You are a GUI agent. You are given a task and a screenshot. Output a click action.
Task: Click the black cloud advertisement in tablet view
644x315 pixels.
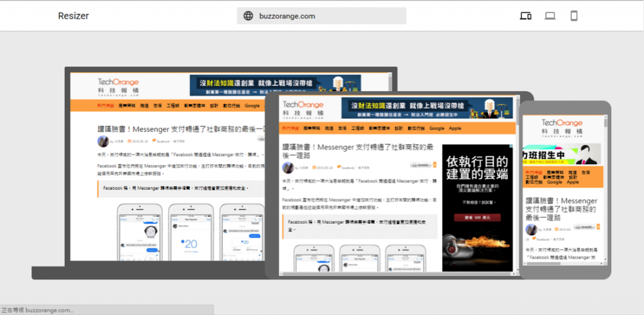(x=477, y=207)
